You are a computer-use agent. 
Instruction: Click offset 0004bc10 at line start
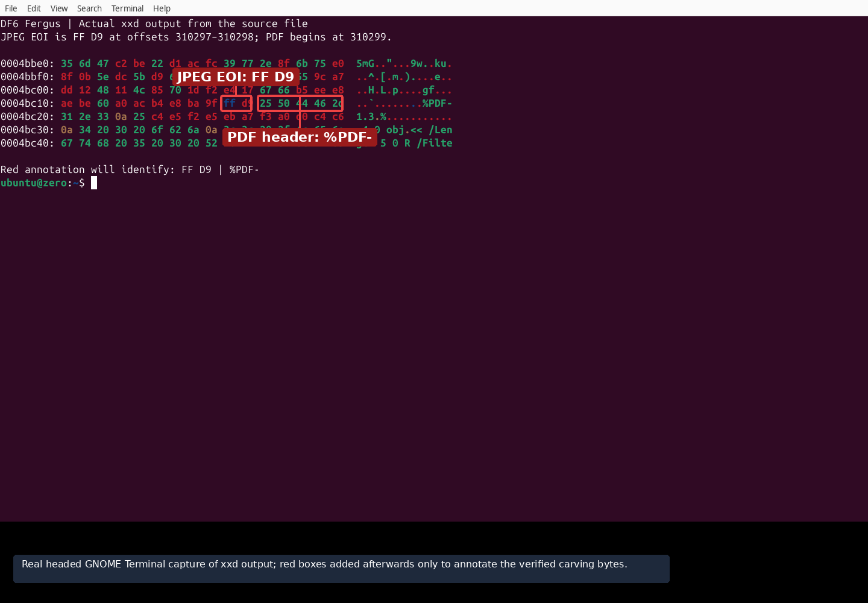[x=28, y=103]
